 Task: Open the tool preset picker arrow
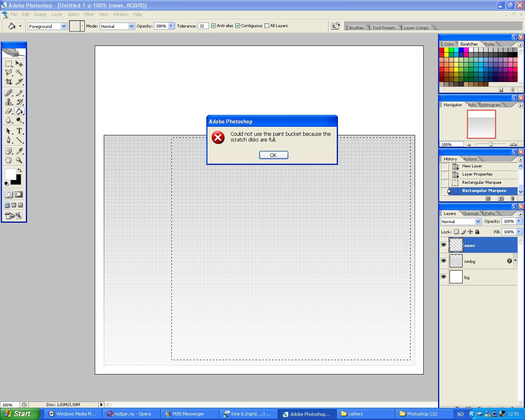pyautogui.click(x=20, y=26)
